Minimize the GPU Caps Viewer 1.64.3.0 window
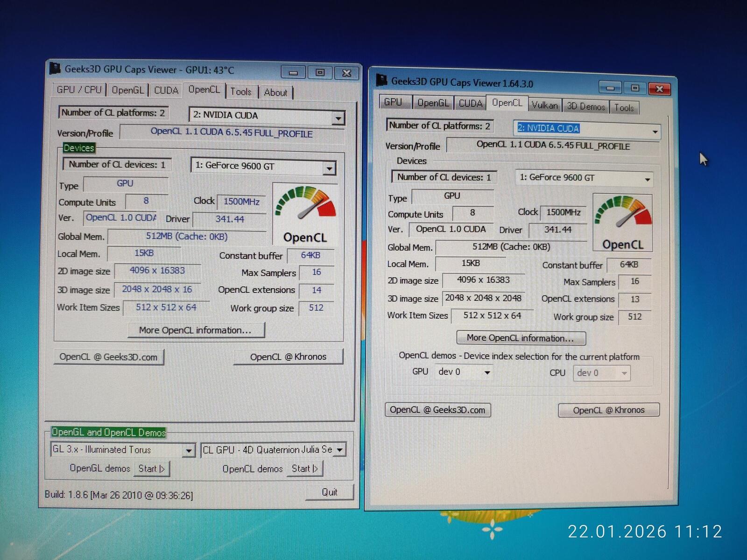The image size is (747, 560). point(610,88)
